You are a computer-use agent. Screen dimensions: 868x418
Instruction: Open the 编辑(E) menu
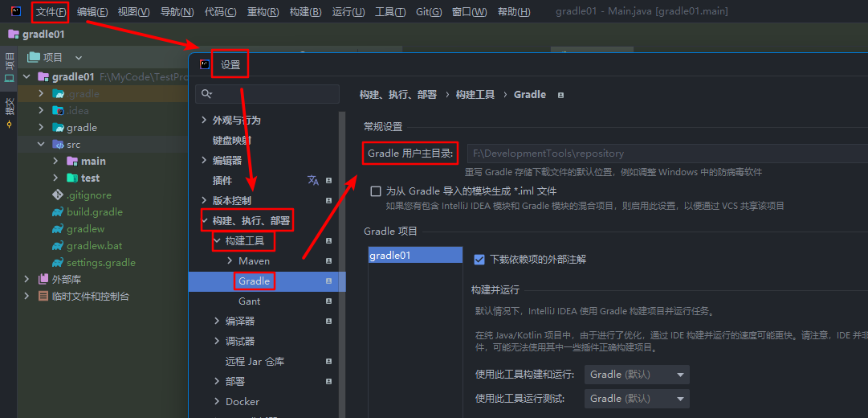click(x=92, y=11)
